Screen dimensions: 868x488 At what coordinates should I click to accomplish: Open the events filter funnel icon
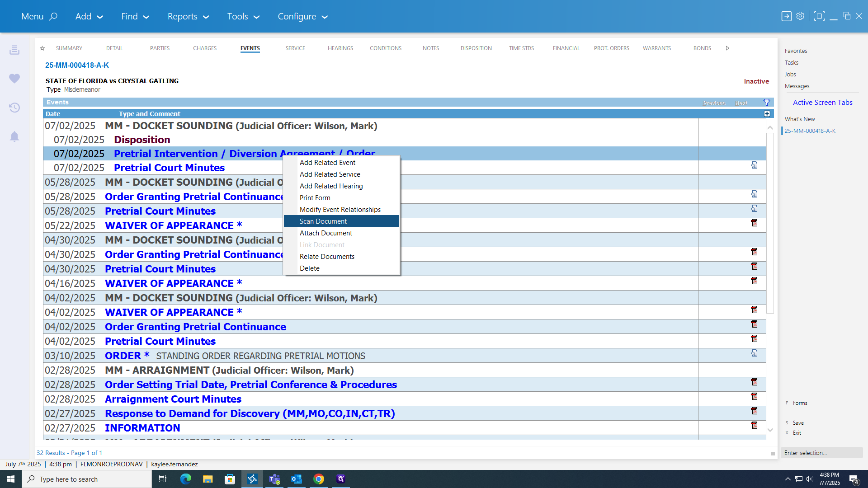click(767, 103)
